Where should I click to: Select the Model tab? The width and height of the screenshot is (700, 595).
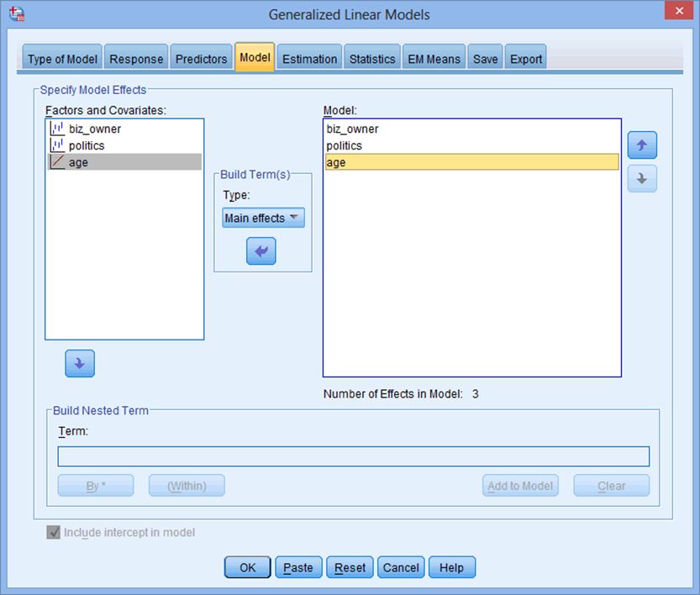255,57
